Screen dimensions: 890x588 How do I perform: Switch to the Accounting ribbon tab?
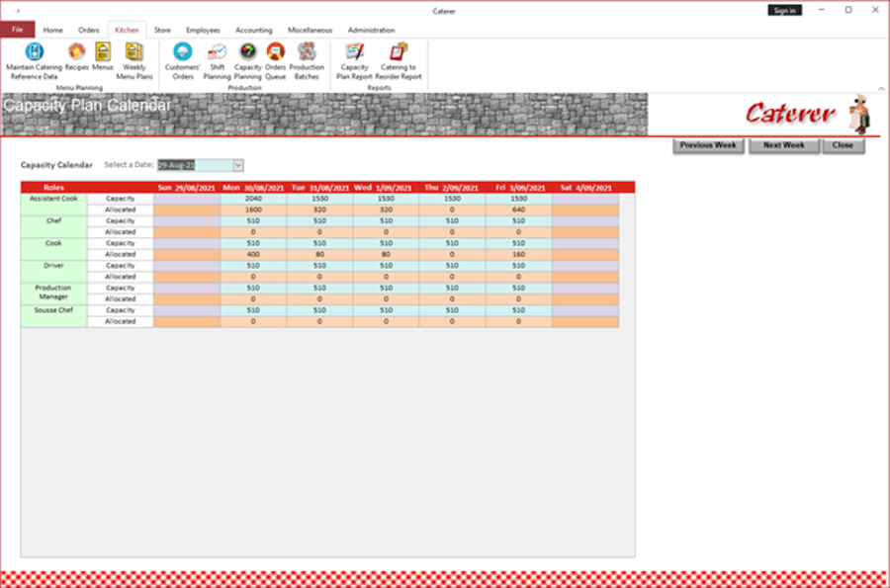click(x=254, y=30)
